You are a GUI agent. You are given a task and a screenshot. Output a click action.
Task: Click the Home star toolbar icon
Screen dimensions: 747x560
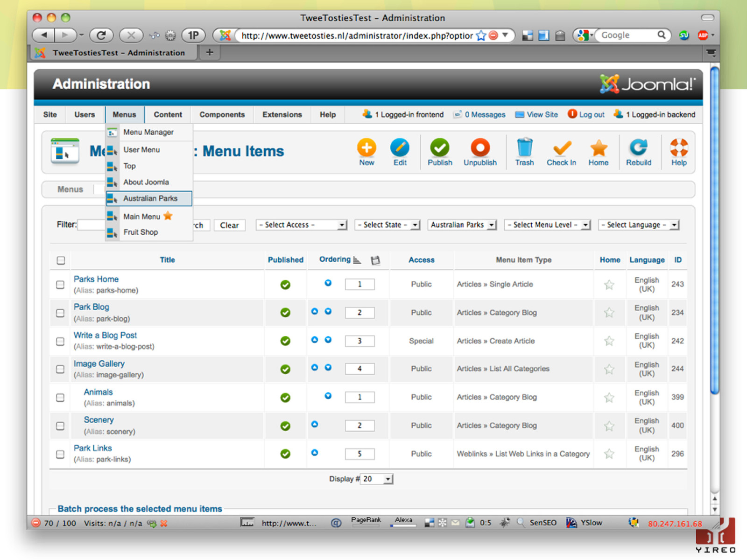(x=599, y=148)
